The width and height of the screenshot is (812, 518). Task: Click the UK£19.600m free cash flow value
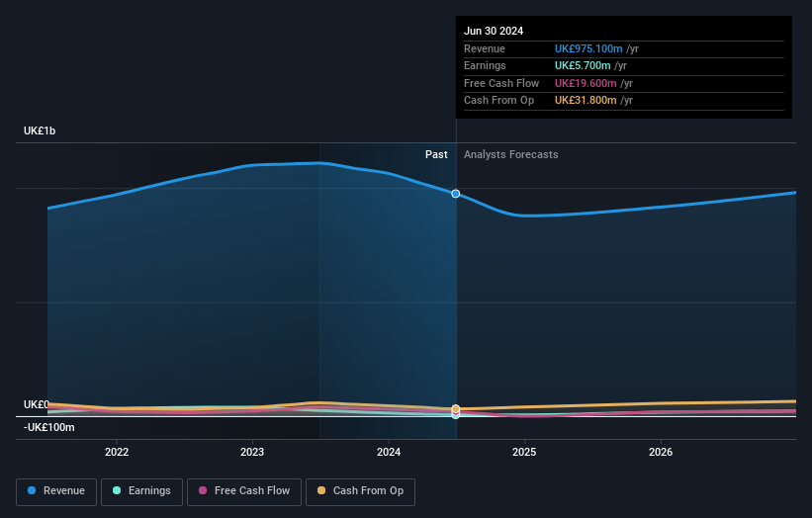click(x=586, y=83)
